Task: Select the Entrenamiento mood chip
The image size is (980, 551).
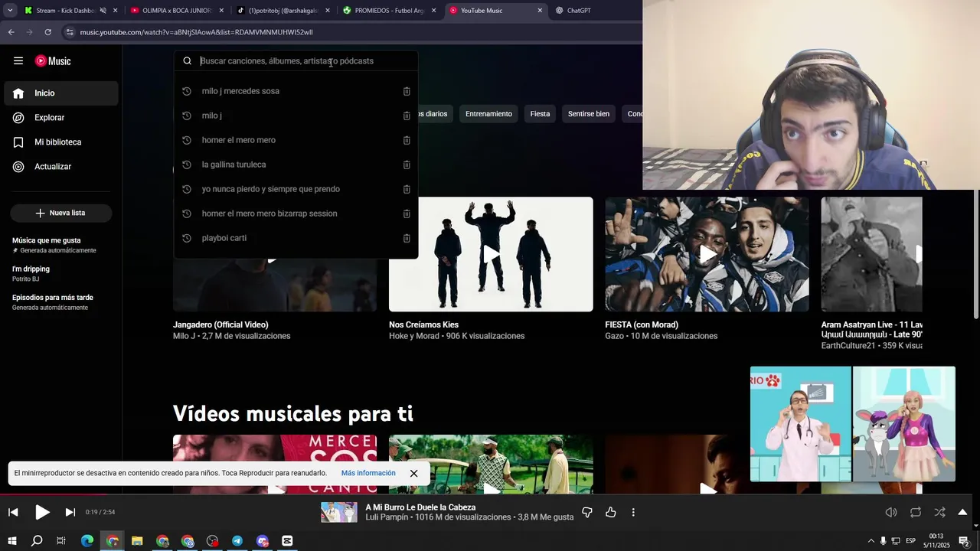Action: tap(488, 114)
